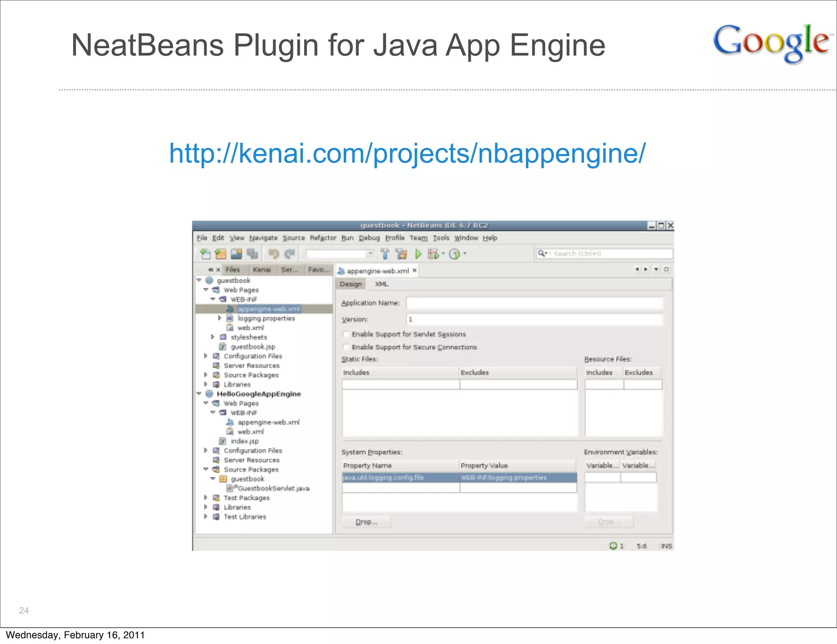Click the New Project toolbar icon

[x=221, y=254]
